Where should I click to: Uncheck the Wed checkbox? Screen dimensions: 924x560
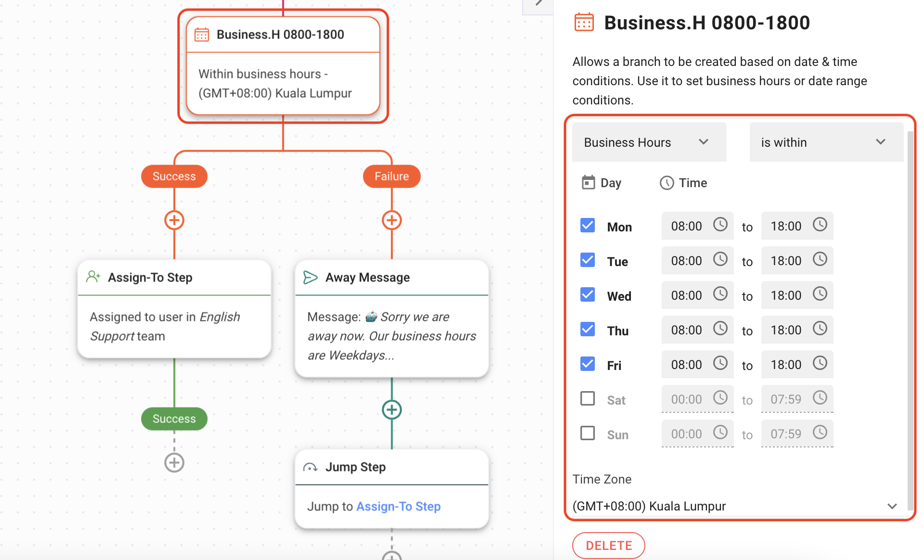point(588,295)
